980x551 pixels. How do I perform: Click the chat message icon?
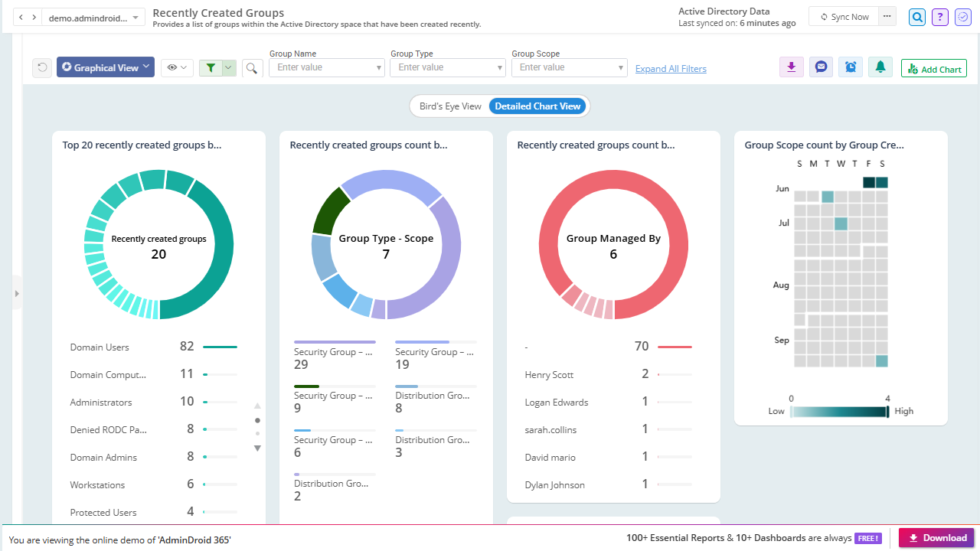coord(821,67)
